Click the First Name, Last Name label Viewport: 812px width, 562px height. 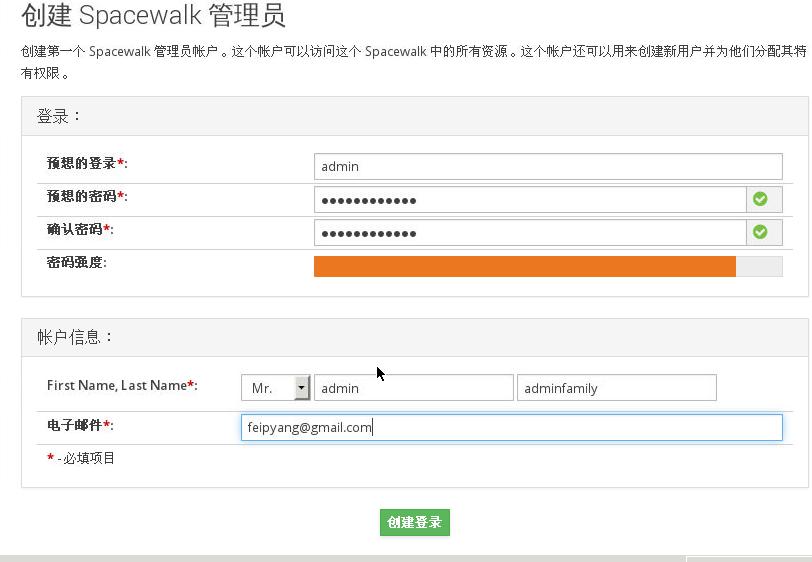[x=122, y=385]
